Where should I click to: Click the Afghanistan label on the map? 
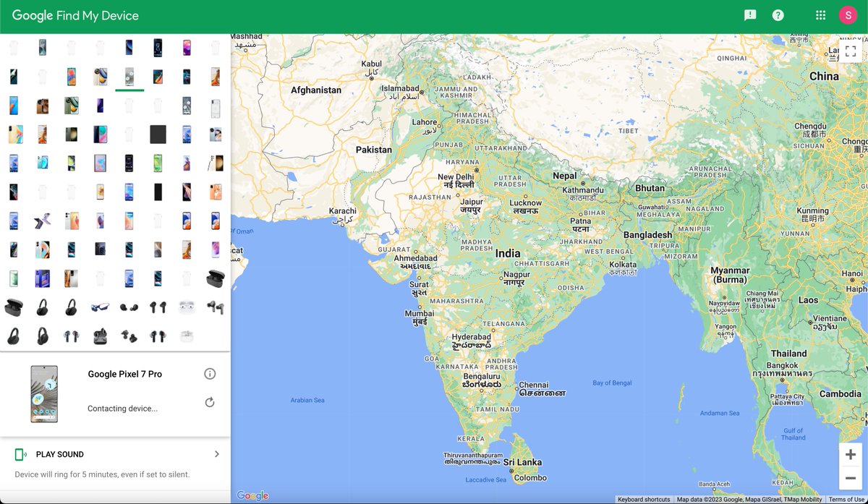tap(316, 90)
